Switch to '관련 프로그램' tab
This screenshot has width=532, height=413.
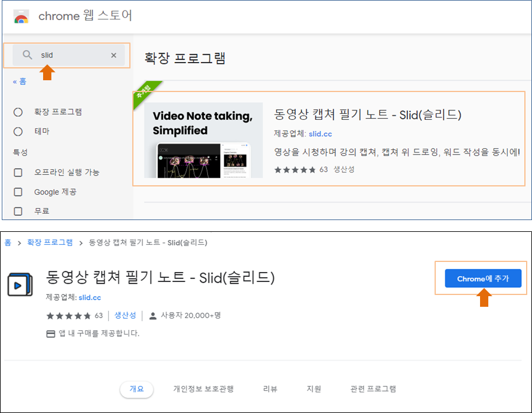(x=373, y=389)
